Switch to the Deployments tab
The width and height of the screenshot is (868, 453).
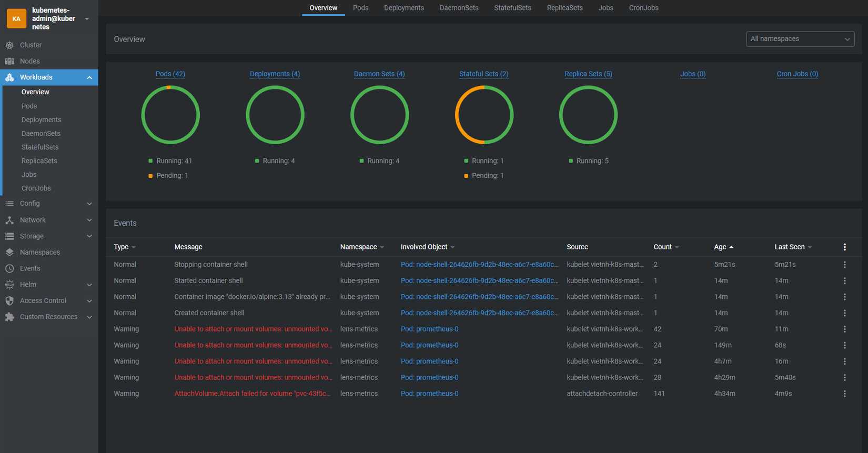[403, 8]
